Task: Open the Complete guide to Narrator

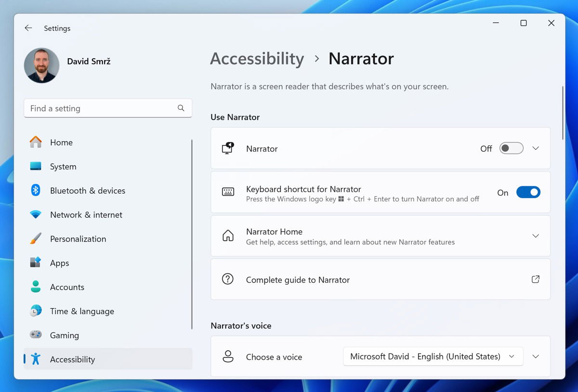Action: (x=535, y=279)
